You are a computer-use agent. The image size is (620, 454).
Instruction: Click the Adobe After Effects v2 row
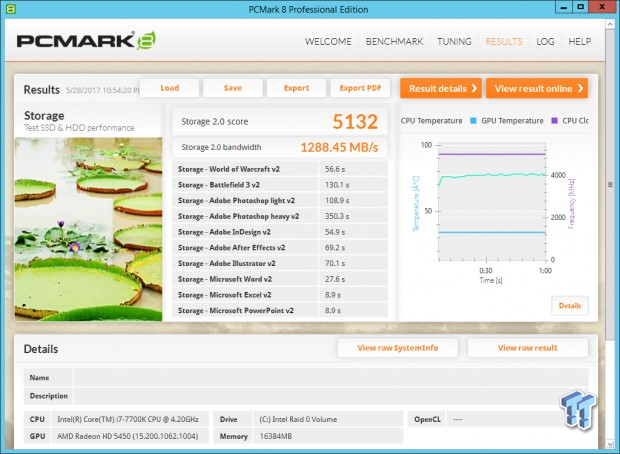click(280, 248)
